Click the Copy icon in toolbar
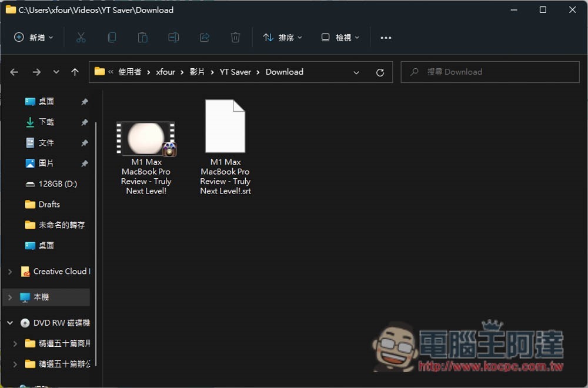The height and width of the screenshot is (388, 588). point(112,38)
